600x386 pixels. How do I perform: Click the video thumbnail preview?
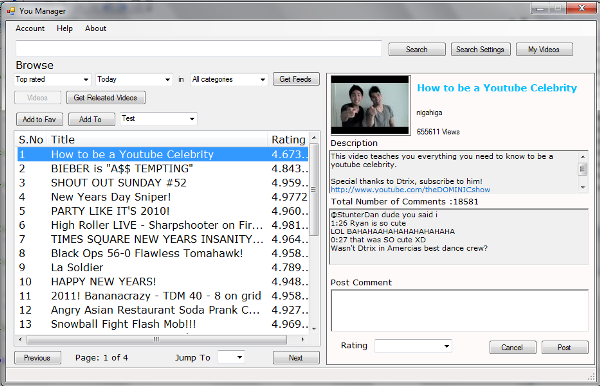click(x=370, y=105)
